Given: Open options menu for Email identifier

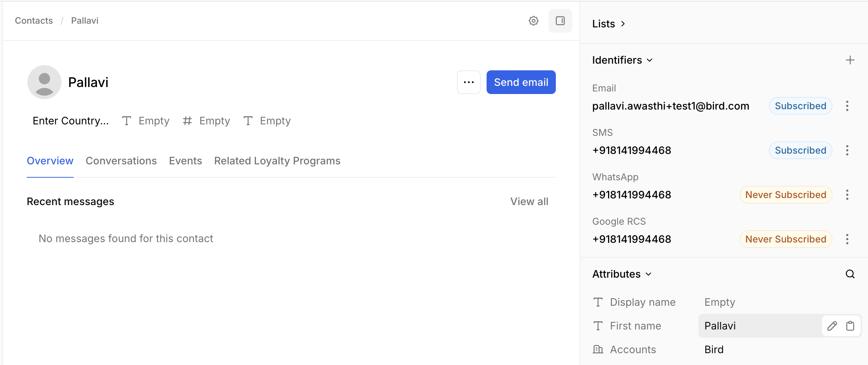Looking at the screenshot, I should coord(847,106).
